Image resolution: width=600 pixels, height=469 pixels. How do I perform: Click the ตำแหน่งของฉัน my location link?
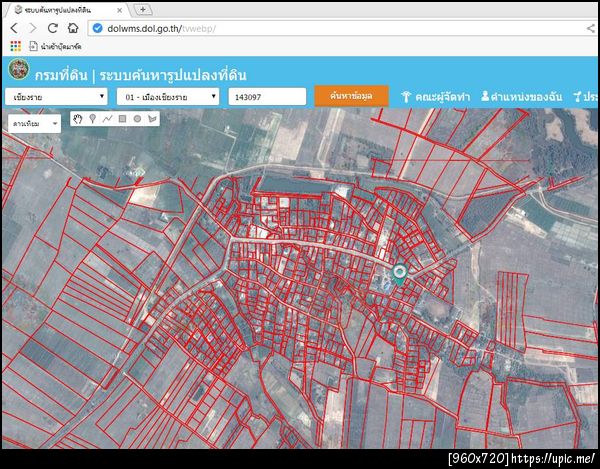[522, 97]
